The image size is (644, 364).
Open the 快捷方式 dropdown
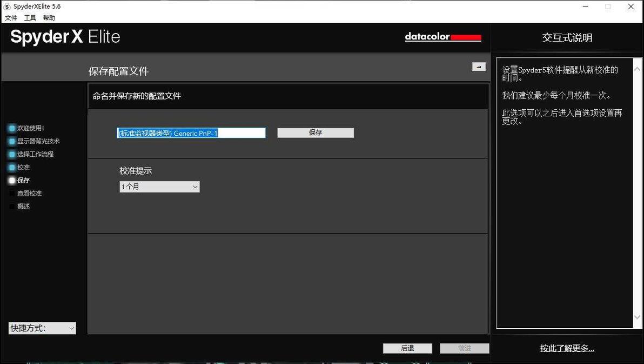click(42, 328)
